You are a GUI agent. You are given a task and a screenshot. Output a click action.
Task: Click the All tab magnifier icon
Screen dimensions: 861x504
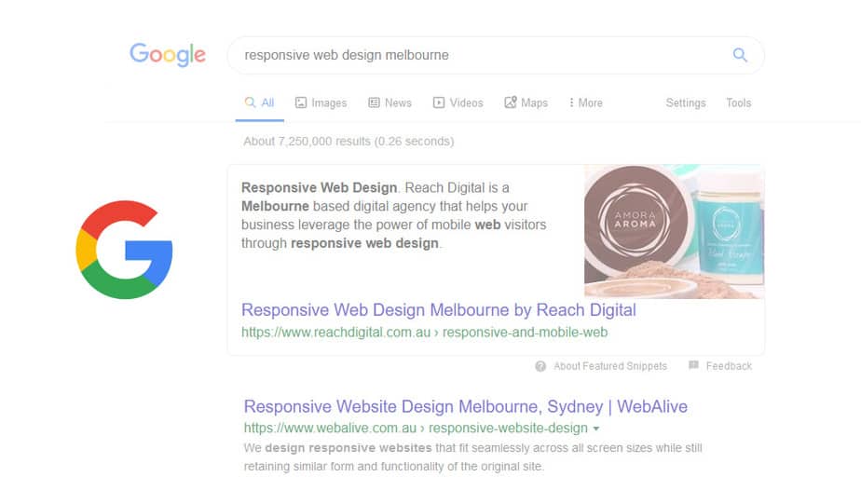tap(251, 102)
